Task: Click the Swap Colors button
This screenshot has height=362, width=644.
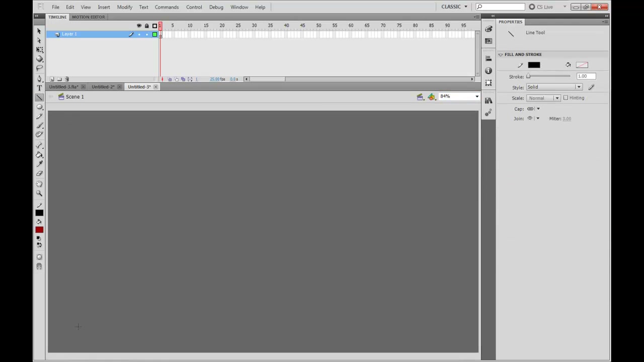Action: [x=39, y=245]
